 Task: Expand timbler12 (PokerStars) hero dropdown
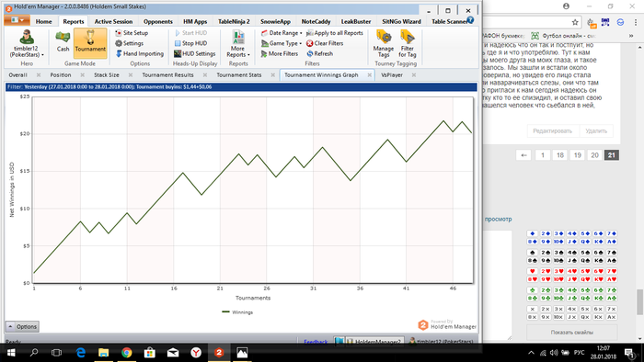[27, 43]
